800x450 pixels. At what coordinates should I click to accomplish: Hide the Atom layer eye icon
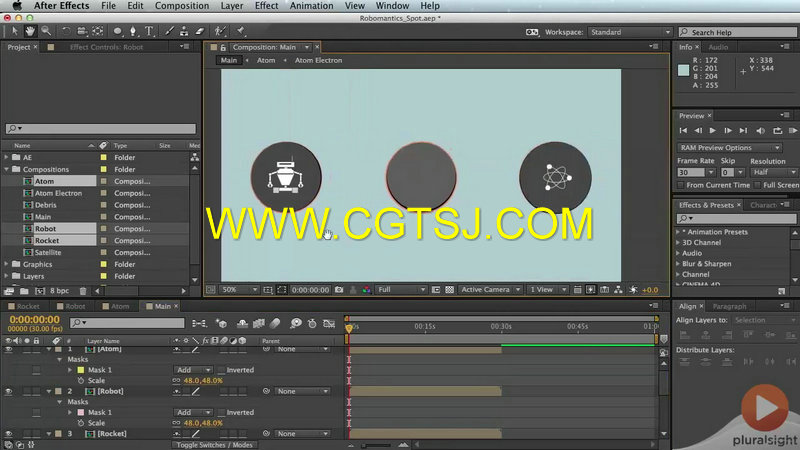point(8,349)
